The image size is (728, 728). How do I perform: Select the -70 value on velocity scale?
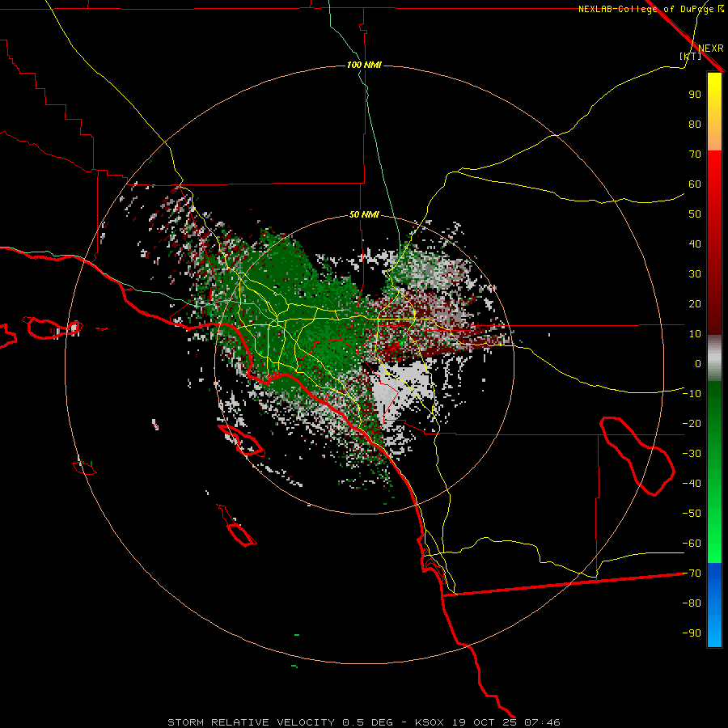coord(692,574)
